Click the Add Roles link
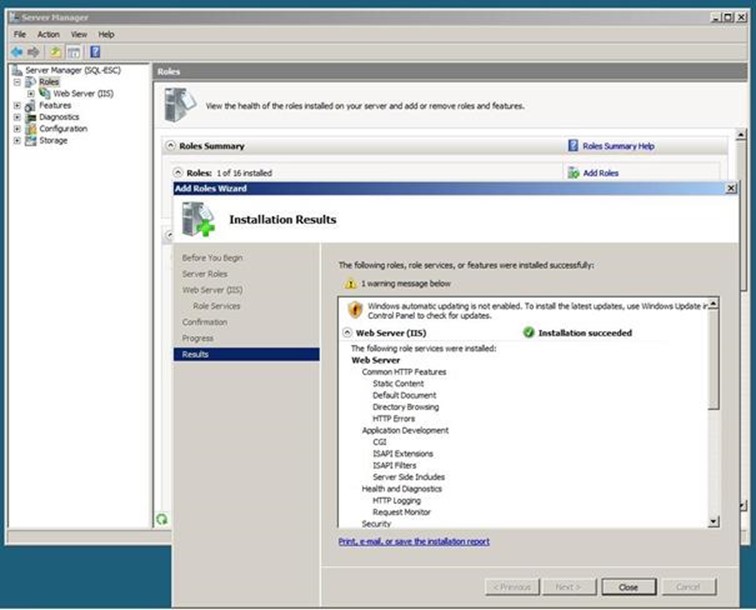The width and height of the screenshot is (756, 610). 600,173
